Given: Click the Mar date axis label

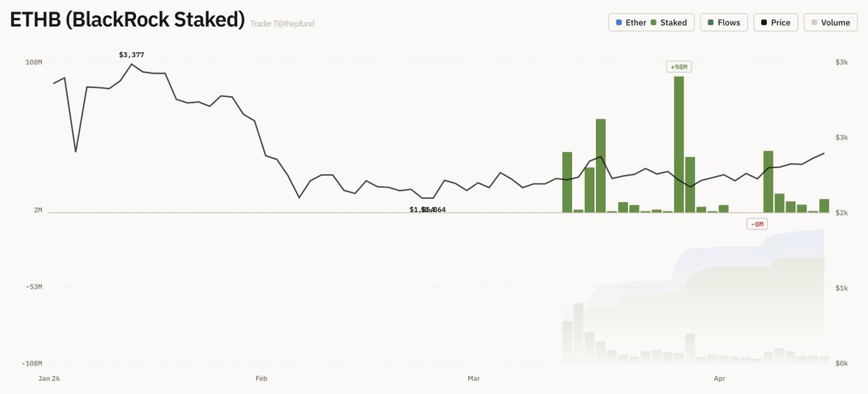Looking at the screenshot, I should point(474,378).
